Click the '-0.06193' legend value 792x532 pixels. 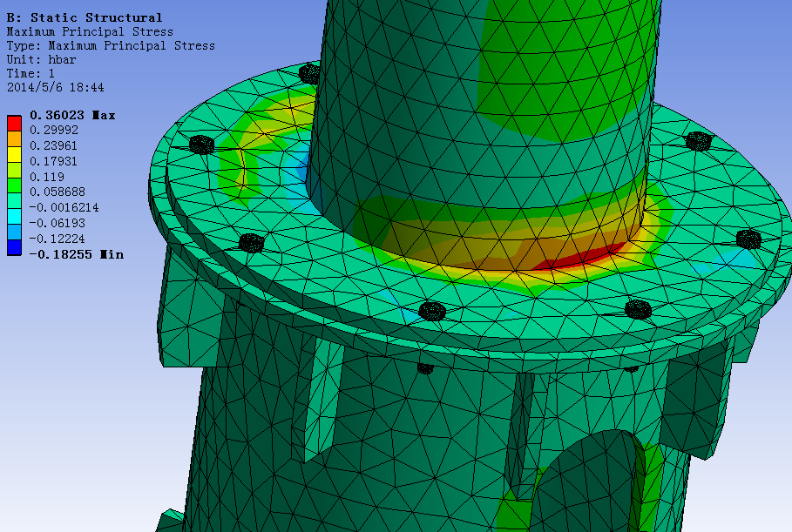58,223
